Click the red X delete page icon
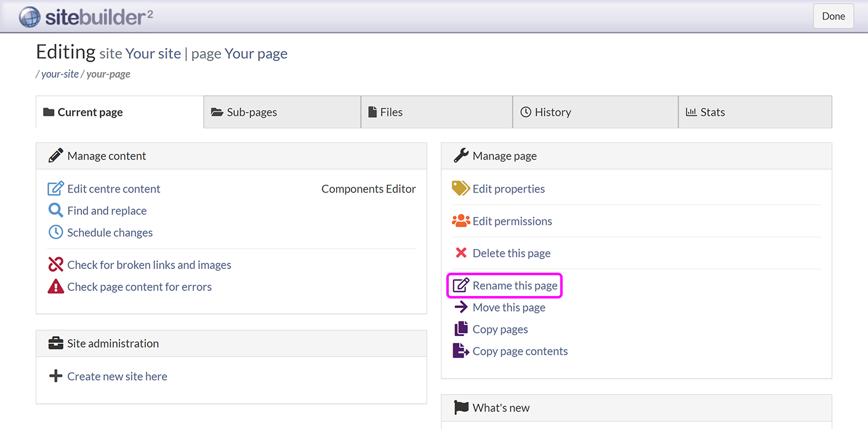The width and height of the screenshot is (868, 429). coord(460,253)
